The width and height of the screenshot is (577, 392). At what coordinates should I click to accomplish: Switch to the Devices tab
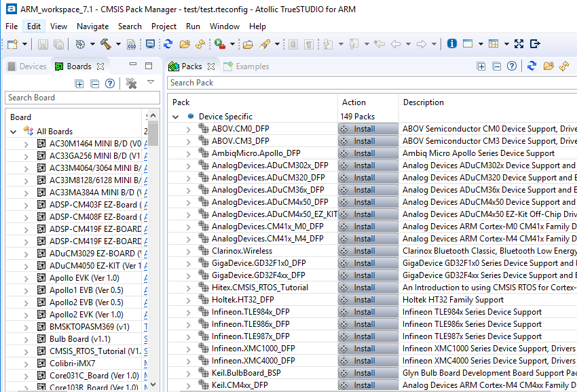27,66
